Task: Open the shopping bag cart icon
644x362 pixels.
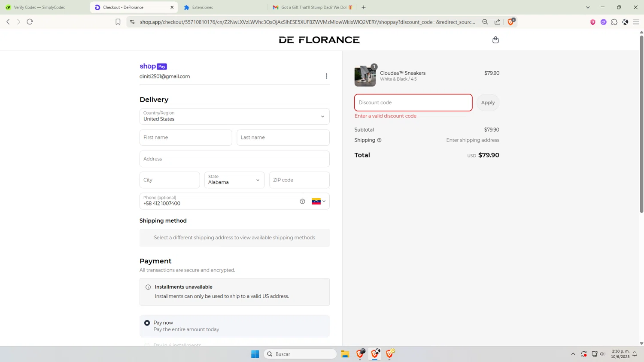Action: tap(495, 40)
